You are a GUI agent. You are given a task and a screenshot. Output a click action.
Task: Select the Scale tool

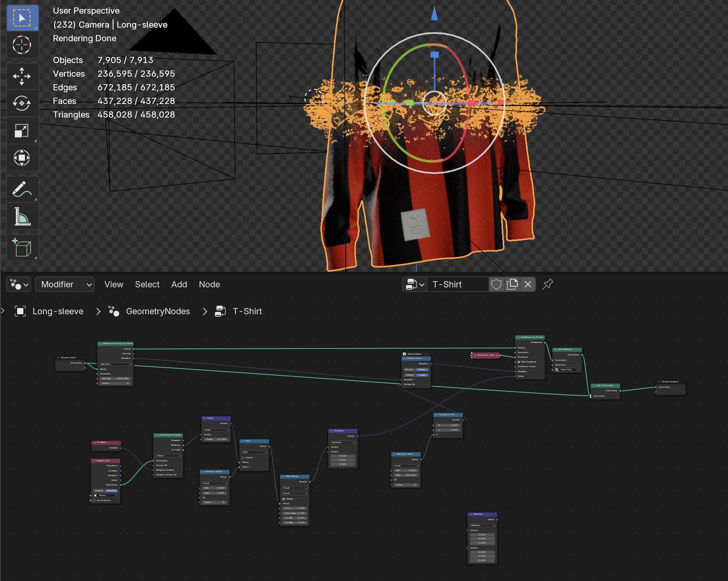(x=22, y=131)
